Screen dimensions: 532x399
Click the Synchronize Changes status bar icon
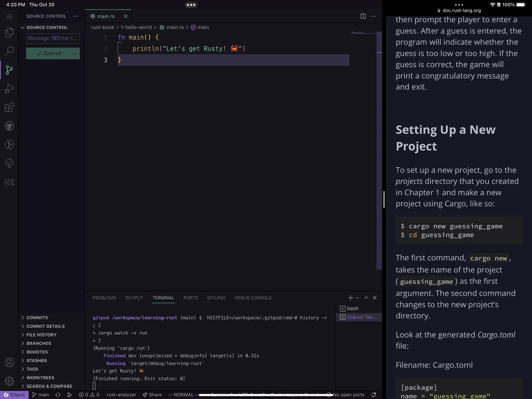tap(58, 395)
